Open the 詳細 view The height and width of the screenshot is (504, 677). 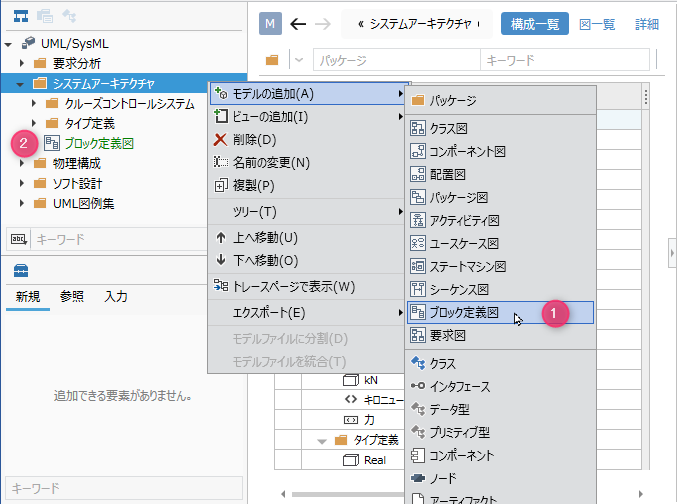pos(647,24)
